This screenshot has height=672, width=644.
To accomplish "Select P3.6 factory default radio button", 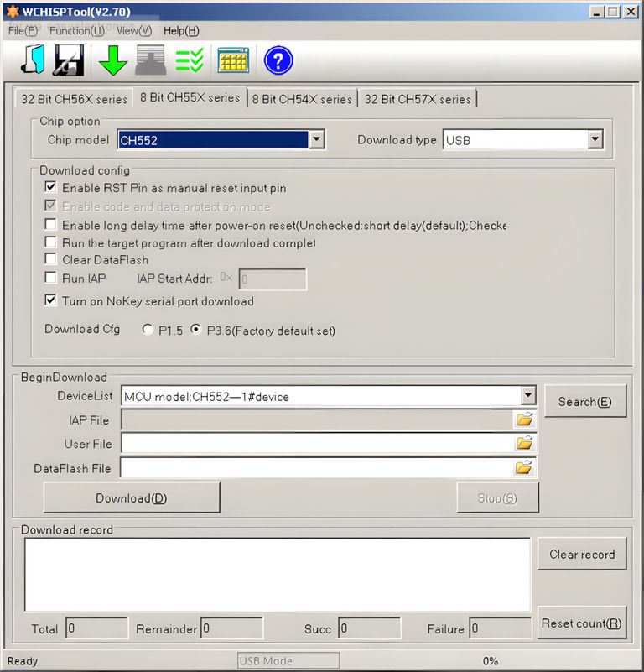I will [x=196, y=329].
